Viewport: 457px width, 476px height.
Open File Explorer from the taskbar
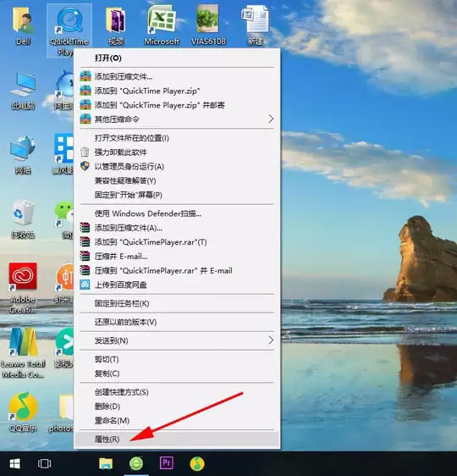tap(106, 463)
